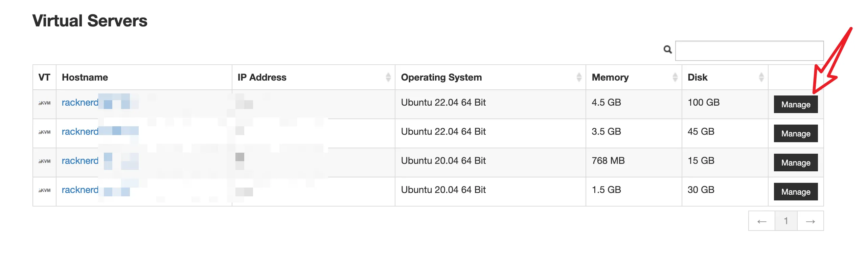The height and width of the screenshot is (260, 868).
Task: Click the KVM icon beside the 768 MB server
Action: [44, 161]
